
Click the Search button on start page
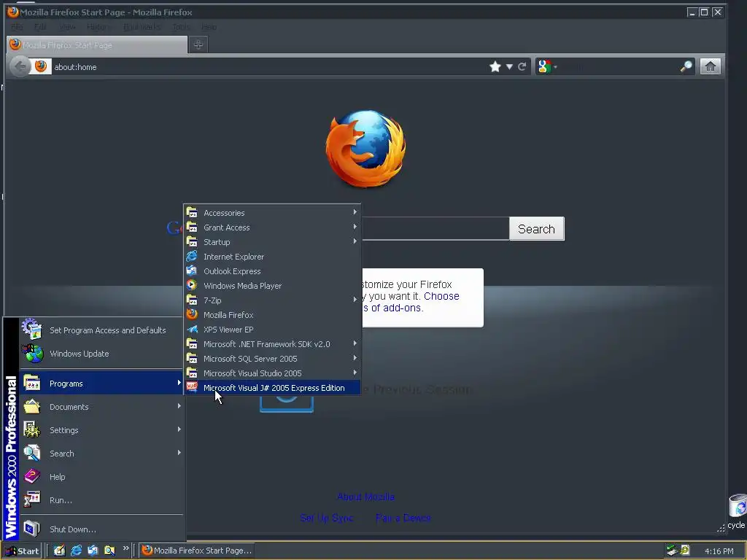pos(536,229)
